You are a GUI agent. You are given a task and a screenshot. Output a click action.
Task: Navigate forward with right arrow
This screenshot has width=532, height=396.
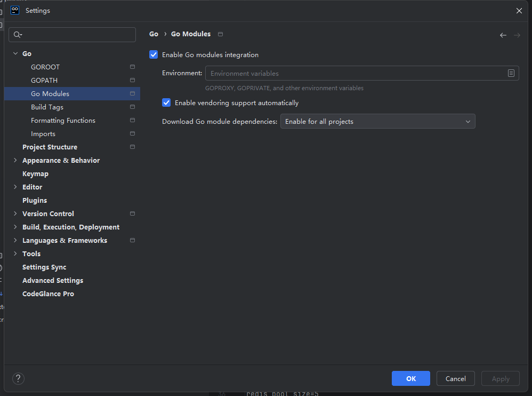517,35
